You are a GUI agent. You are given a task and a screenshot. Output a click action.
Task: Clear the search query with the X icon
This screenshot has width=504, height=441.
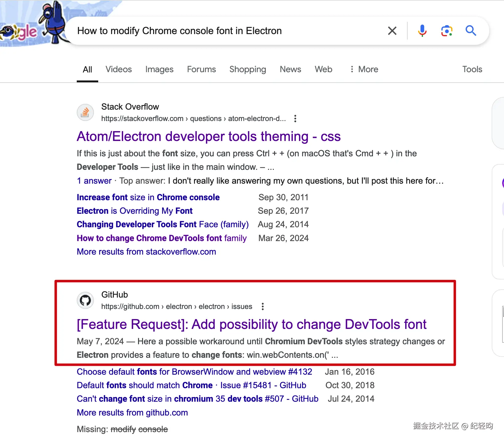pos(392,31)
